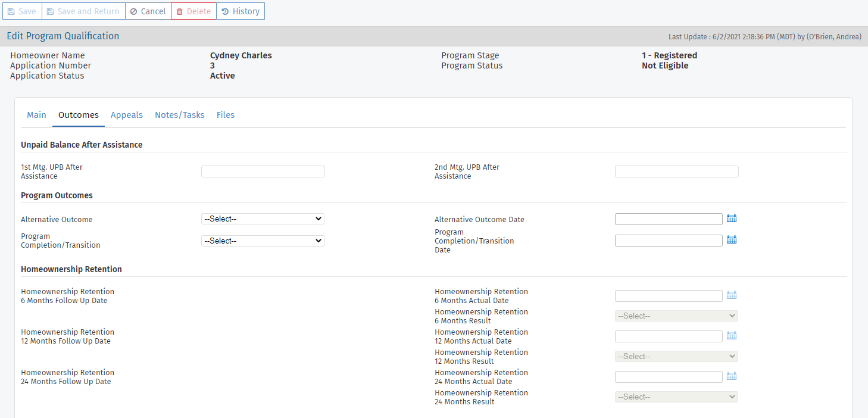The height and width of the screenshot is (418, 868).
Task: Open 6 Months Result dropdown
Action: click(x=676, y=316)
